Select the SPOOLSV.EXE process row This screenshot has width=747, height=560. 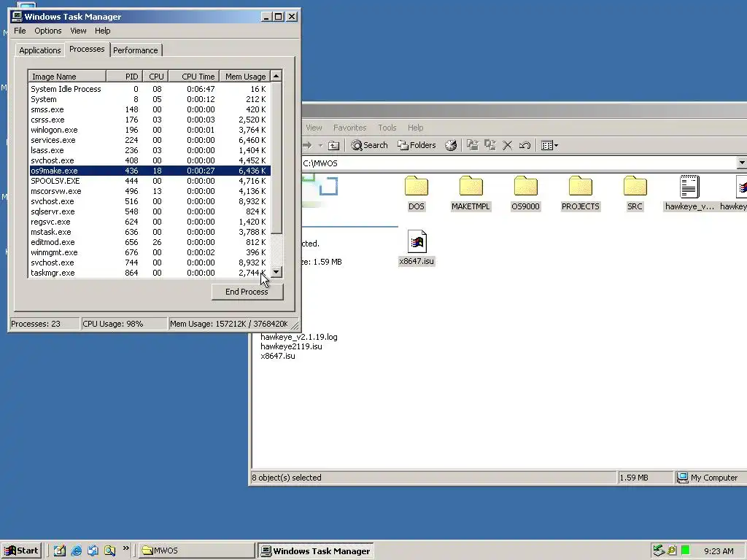pyautogui.click(x=150, y=181)
